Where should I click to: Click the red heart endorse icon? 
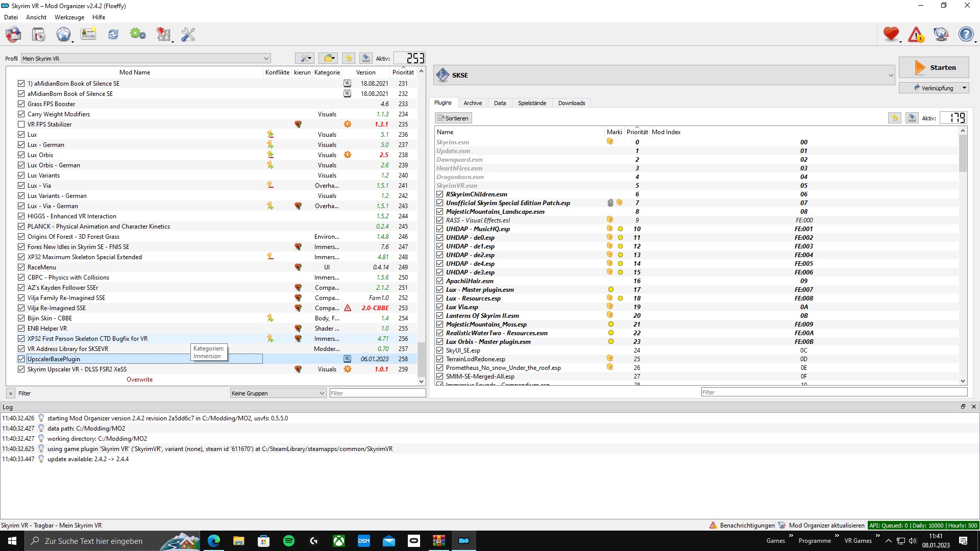891,34
